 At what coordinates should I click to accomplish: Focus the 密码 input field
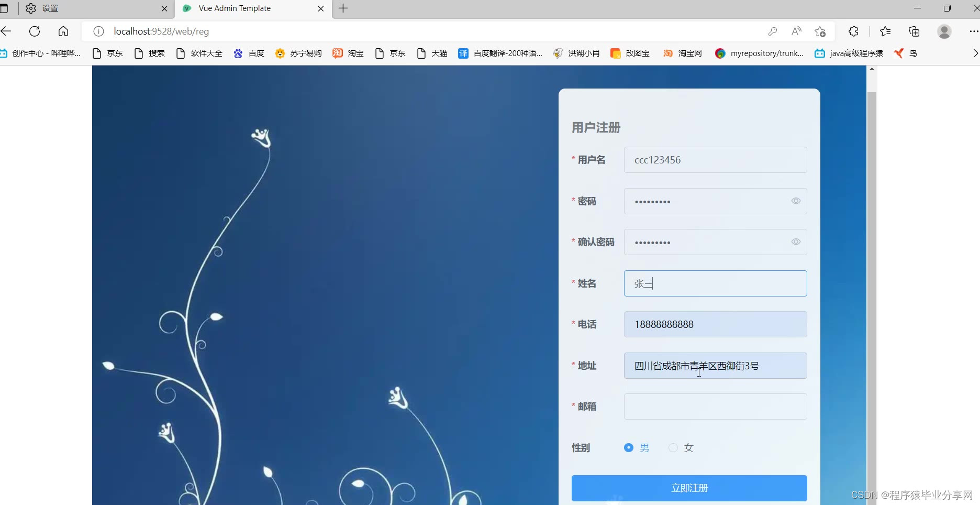[x=716, y=201]
